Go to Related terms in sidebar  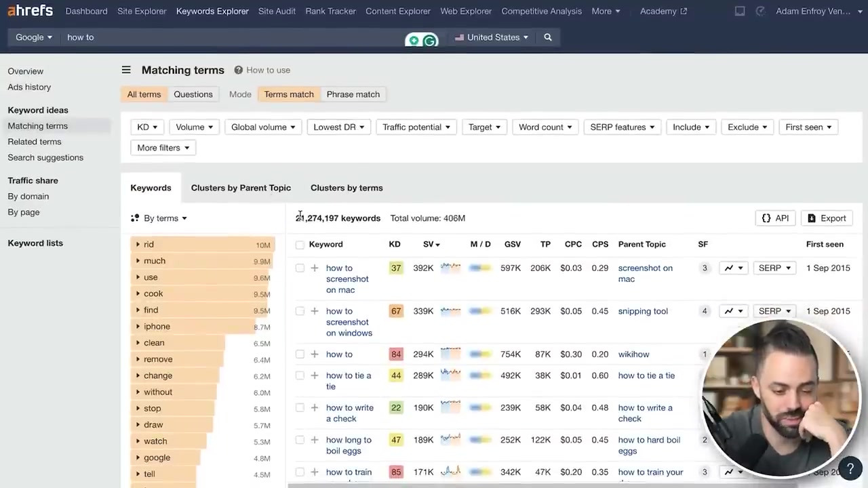point(35,142)
